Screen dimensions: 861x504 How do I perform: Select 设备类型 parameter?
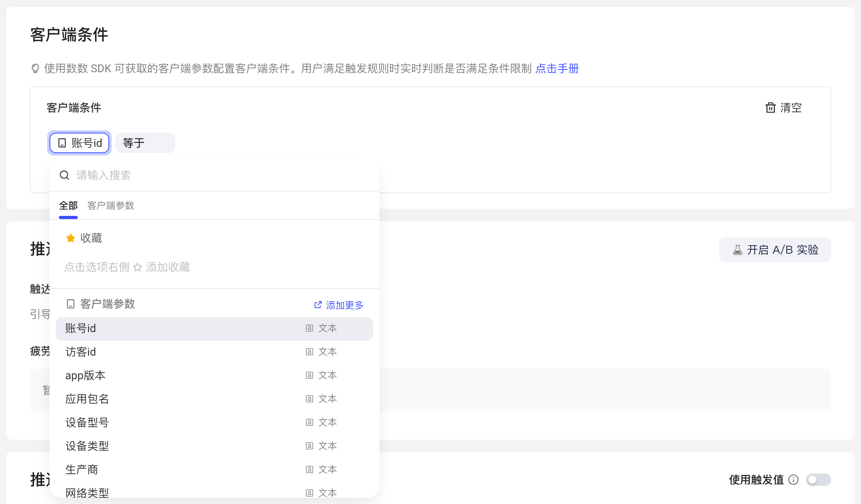pyautogui.click(x=214, y=446)
